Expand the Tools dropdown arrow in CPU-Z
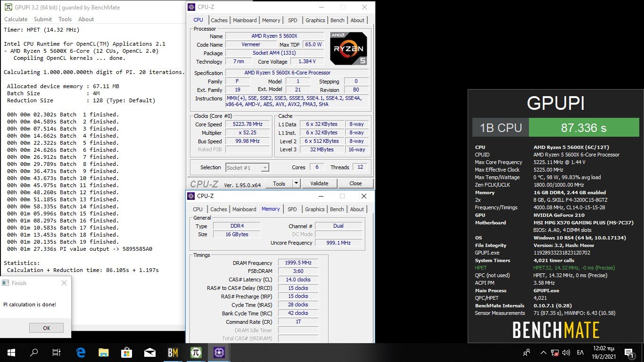 (x=296, y=183)
